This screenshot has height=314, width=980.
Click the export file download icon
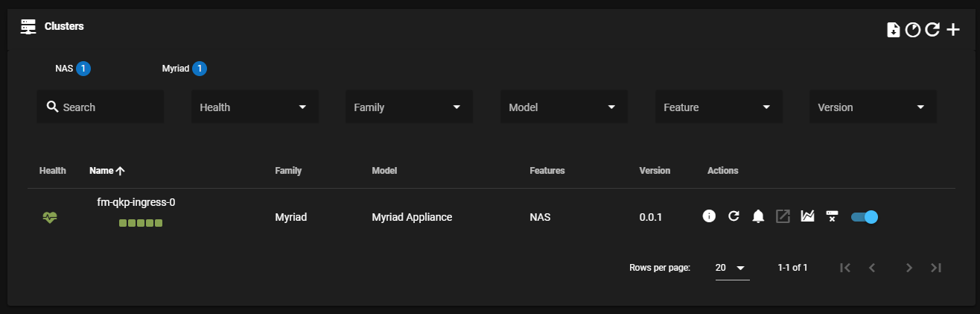click(x=893, y=30)
